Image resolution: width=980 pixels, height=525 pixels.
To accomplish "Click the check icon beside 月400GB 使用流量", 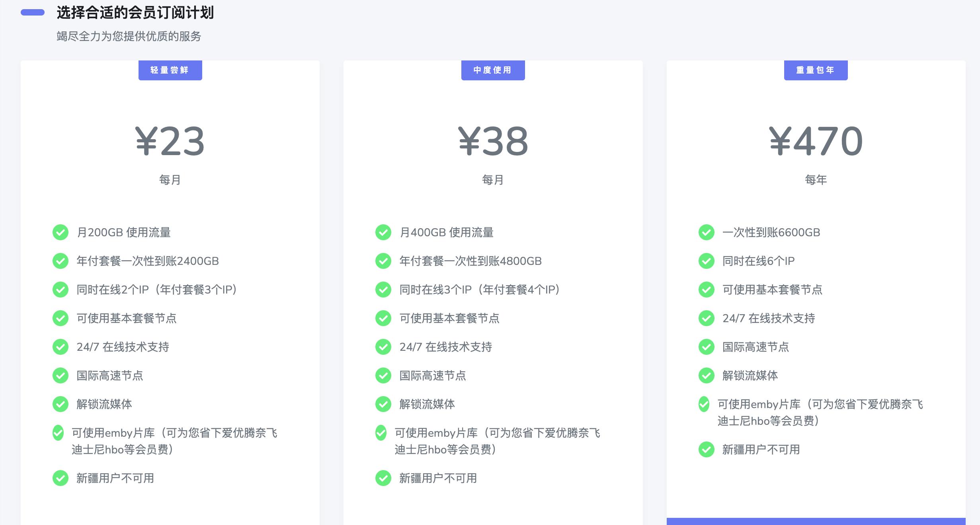I will [383, 232].
